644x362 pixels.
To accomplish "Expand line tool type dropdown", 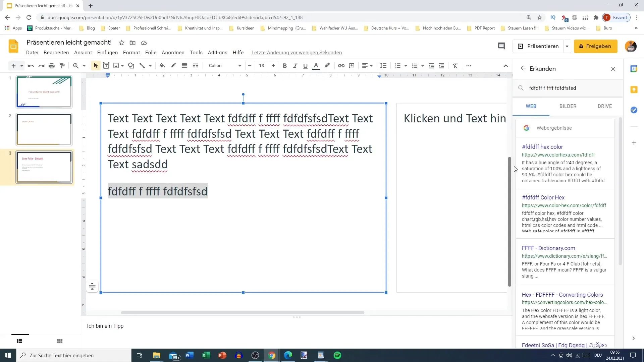I will (150, 66).
